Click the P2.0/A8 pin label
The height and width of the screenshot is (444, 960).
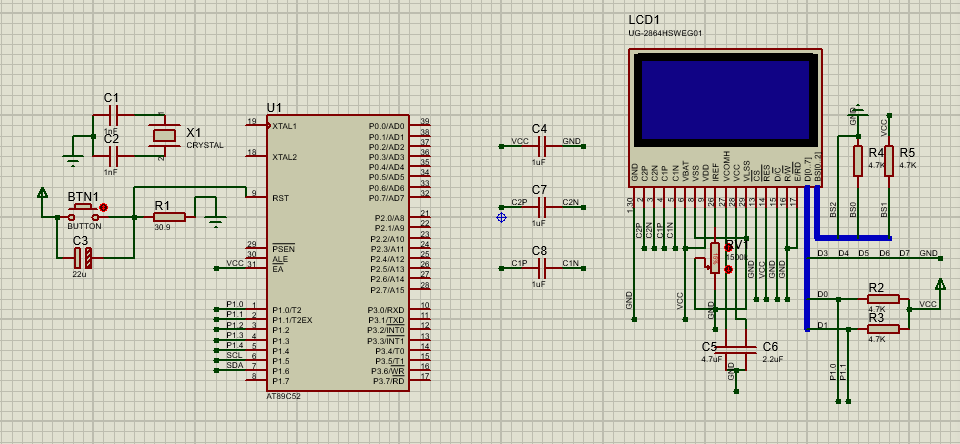click(391, 218)
